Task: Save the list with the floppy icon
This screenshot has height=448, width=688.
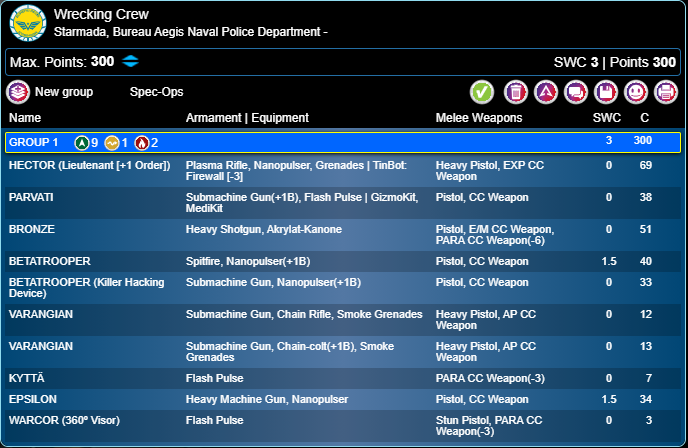Action: coord(606,92)
